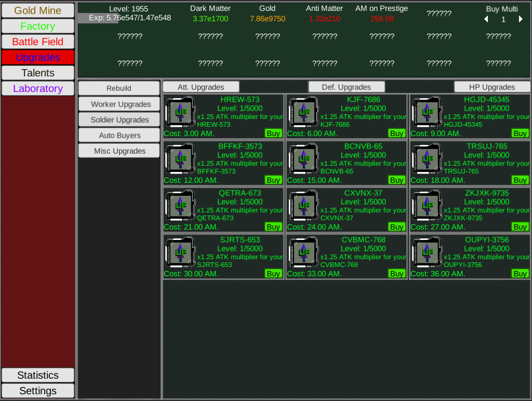Switch to HP Upgrades tab
The width and height of the screenshot is (532, 401).
point(491,87)
